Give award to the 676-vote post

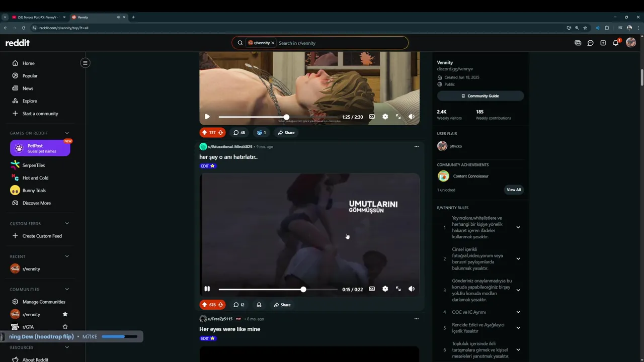pos(259,305)
